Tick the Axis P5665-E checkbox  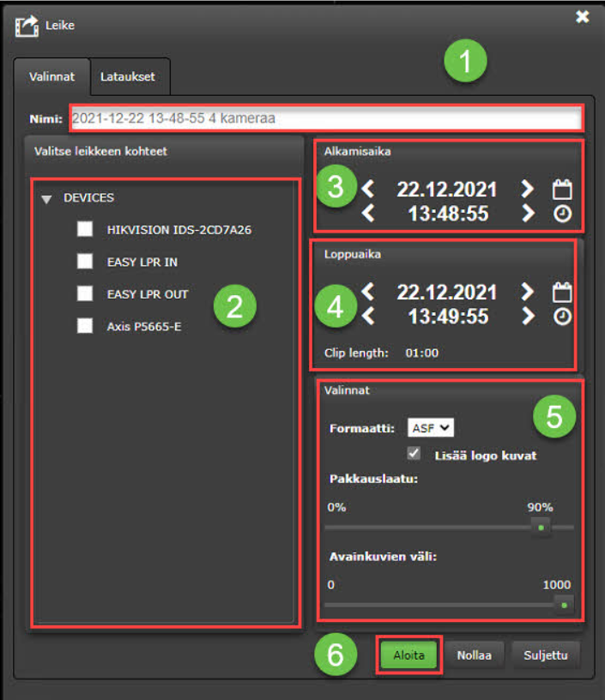pyautogui.click(x=85, y=326)
